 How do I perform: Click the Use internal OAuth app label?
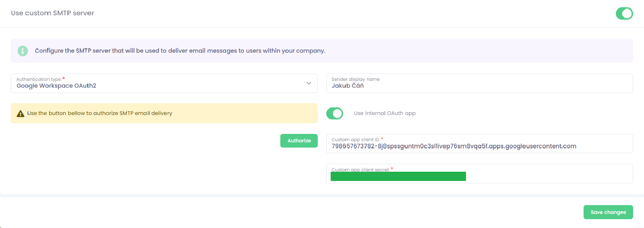coord(385,113)
